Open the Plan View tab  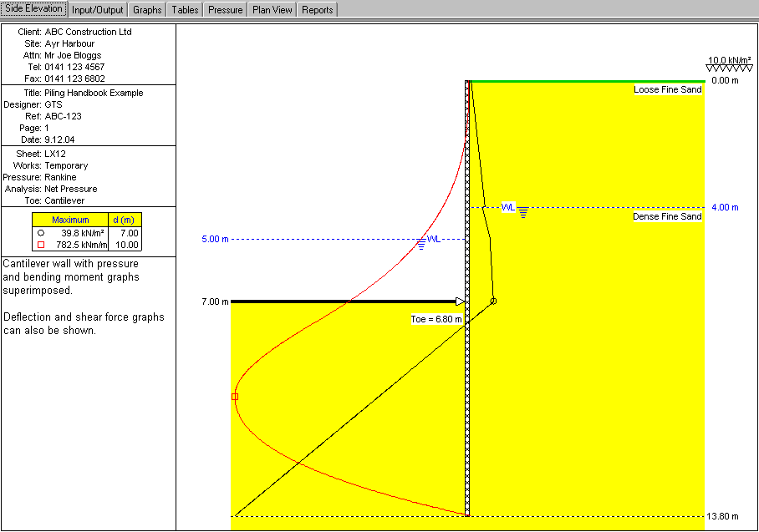(273, 10)
